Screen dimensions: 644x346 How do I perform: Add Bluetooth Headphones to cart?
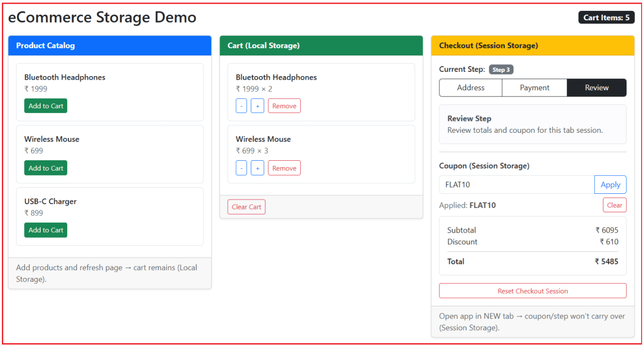click(x=46, y=106)
